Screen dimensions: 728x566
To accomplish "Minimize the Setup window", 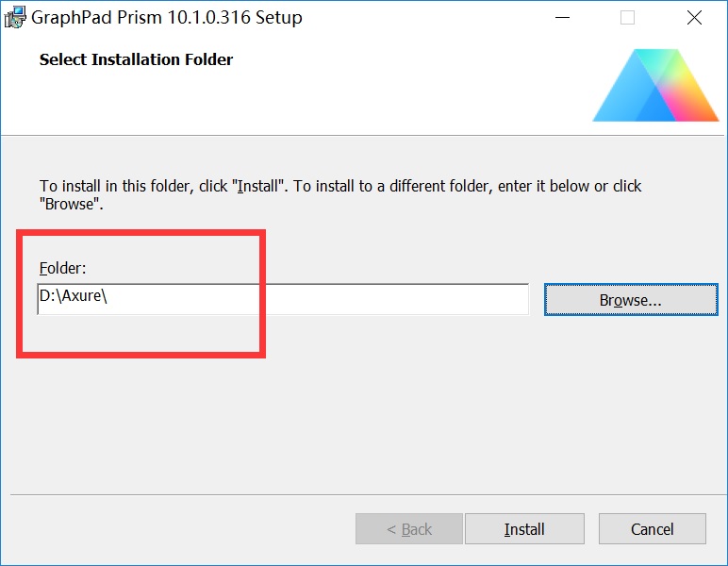I will tap(562, 18).
